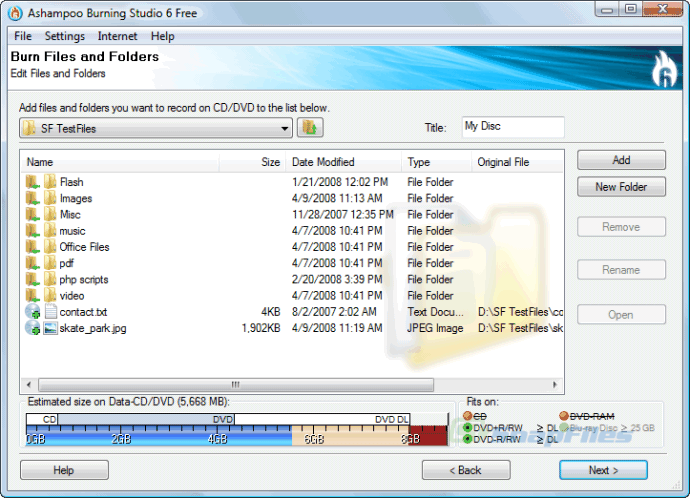This screenshot has height=498, width=690.
Task: Click the Next > button
Action: (x=603, y=470)
